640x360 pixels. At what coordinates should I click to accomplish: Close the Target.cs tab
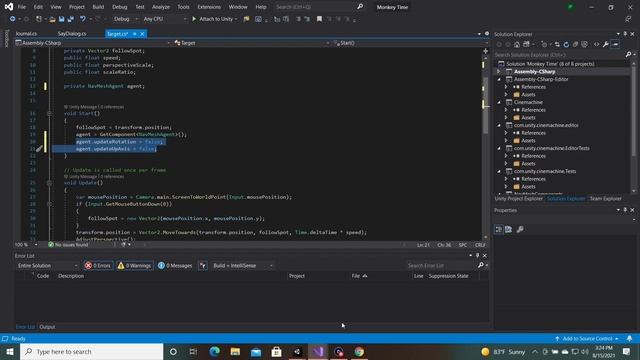tap(142, 34)
